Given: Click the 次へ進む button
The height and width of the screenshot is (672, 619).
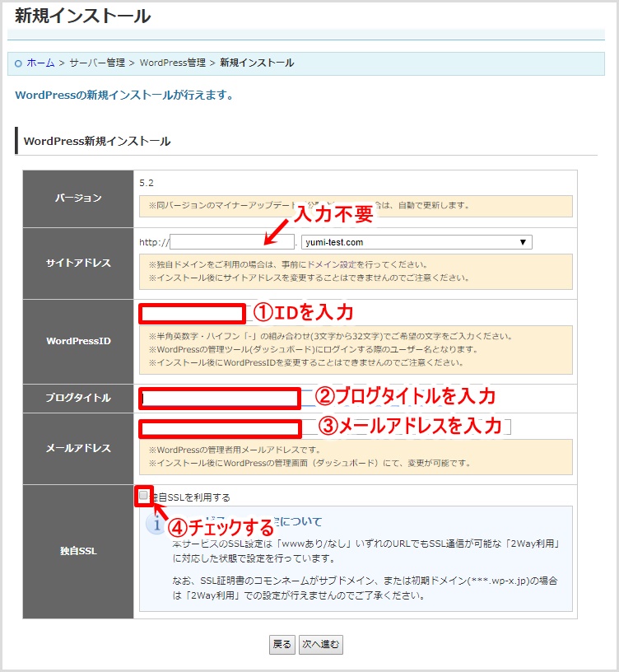Looking at the screenshot, I should [320, 644].
